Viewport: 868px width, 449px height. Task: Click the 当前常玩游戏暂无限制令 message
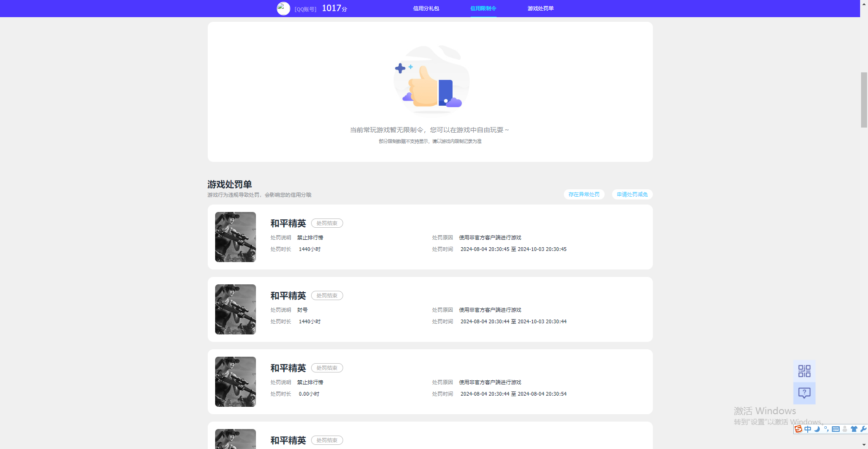pos(429,130)
